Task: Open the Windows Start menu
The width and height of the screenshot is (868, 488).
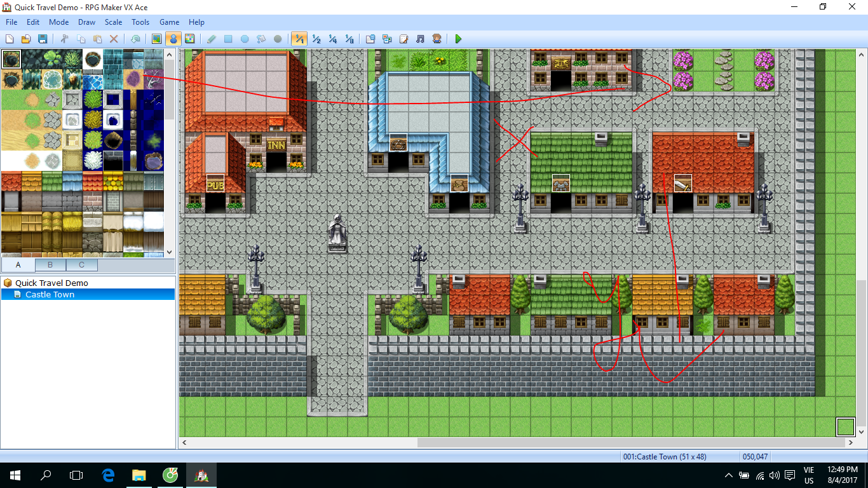Action: [15, 475]
